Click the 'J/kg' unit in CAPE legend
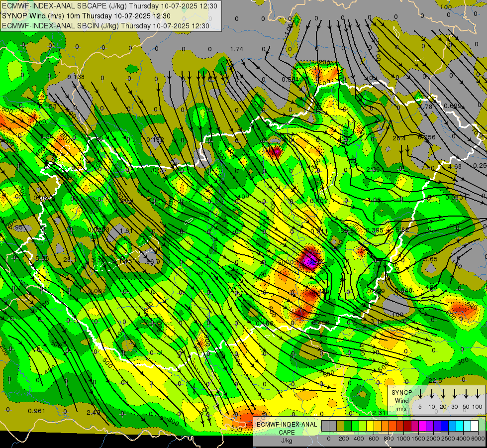 [287, 441]
